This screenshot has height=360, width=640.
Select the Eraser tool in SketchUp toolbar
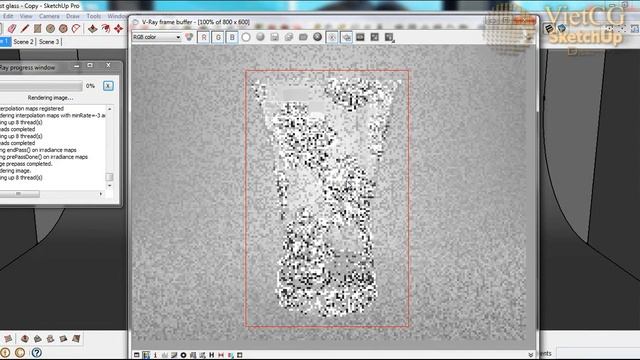click(x=12, y=29)
